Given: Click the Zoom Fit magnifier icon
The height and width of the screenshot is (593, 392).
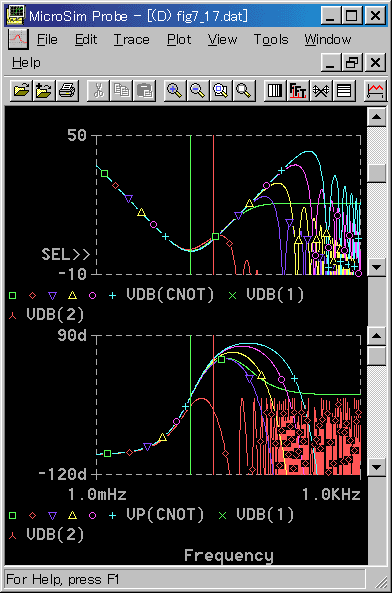Looking at the screenshot, I should tap(244, 91).
